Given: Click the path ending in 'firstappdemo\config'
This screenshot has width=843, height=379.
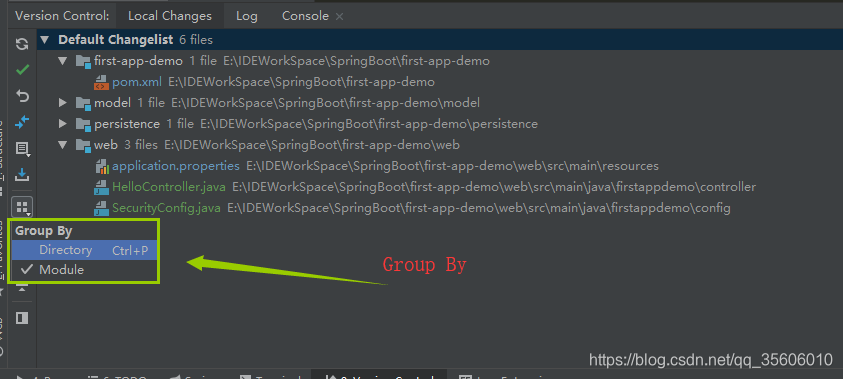Looking at the screenshot, I should [x=478, y=208].
